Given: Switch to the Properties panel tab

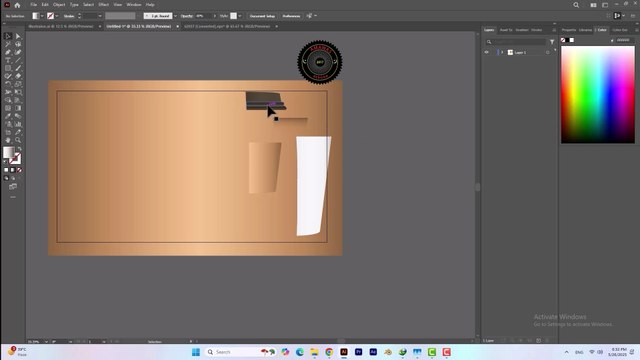Looking at the screenshot, I should tap(569, 30).
